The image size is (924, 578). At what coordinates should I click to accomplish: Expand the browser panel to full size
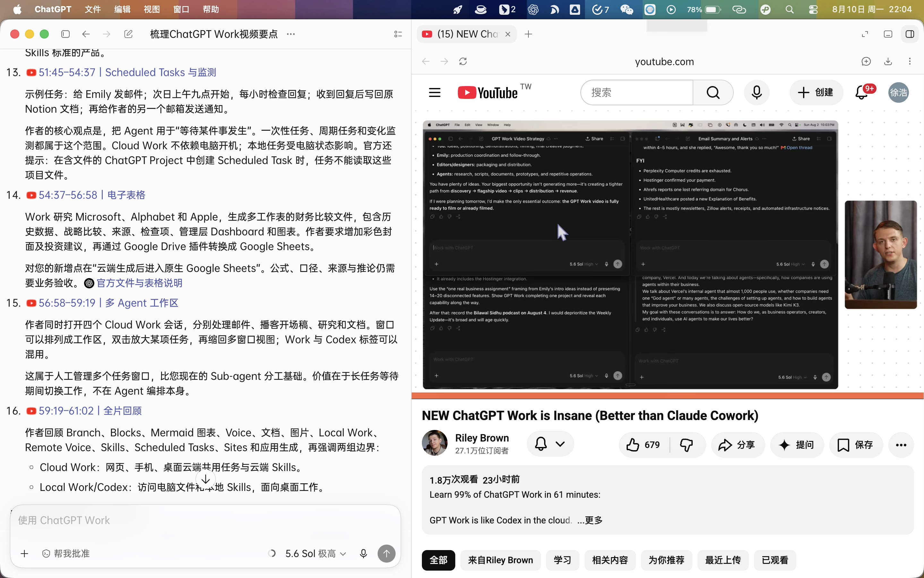point(865,34)
